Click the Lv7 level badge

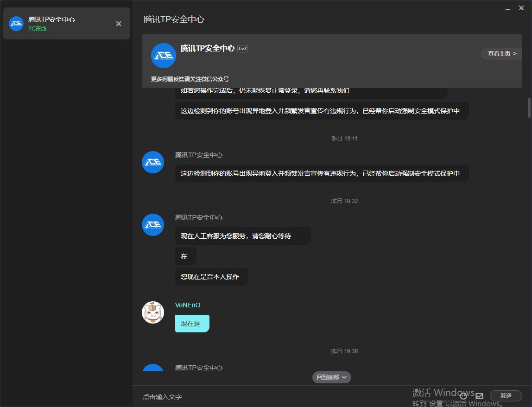pyautogui.click(x=242, y=49)
